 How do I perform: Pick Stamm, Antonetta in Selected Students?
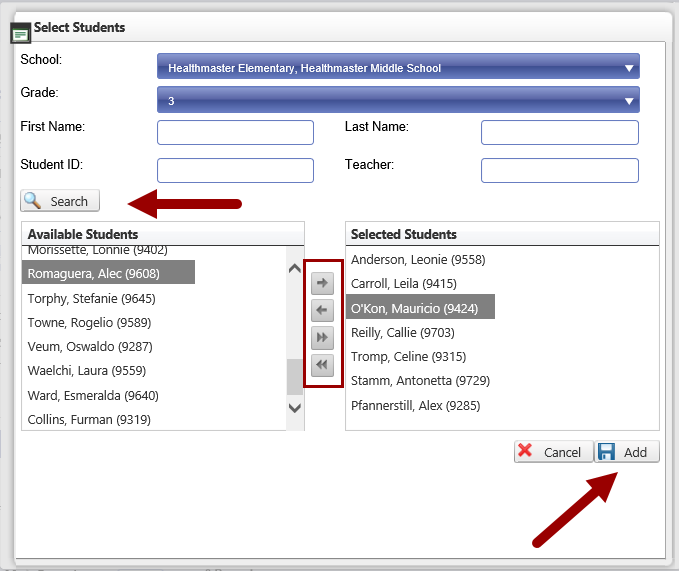point(407,381)
